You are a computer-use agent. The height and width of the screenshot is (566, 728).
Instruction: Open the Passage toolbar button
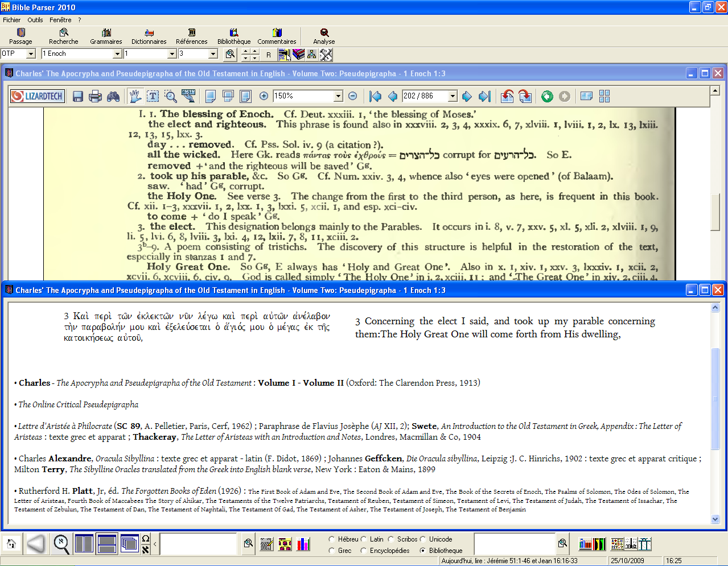tap(20, 36)
